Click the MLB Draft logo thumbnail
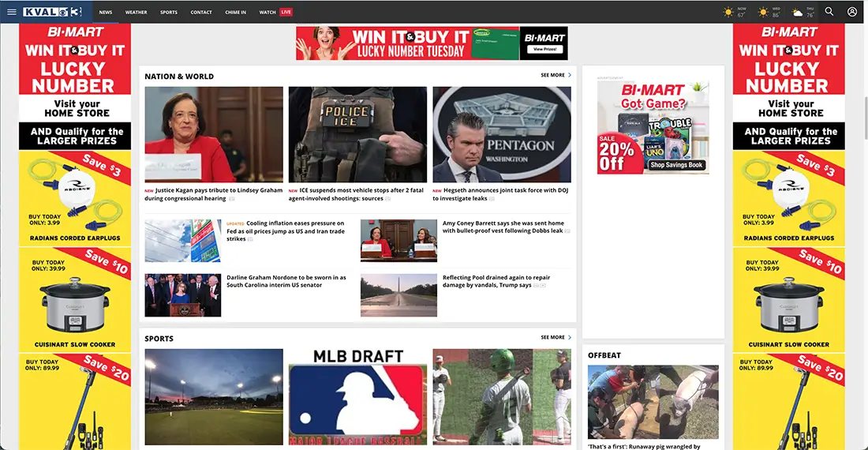 [357, 397]
